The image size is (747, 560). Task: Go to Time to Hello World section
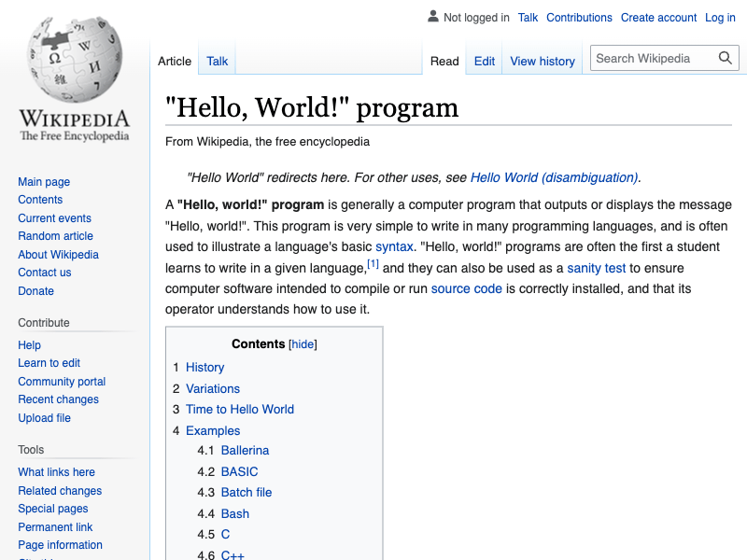[x=239, y=410]
